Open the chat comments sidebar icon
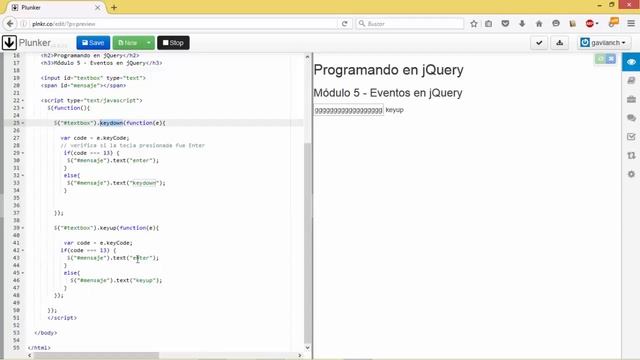 [x=631, y=118]
